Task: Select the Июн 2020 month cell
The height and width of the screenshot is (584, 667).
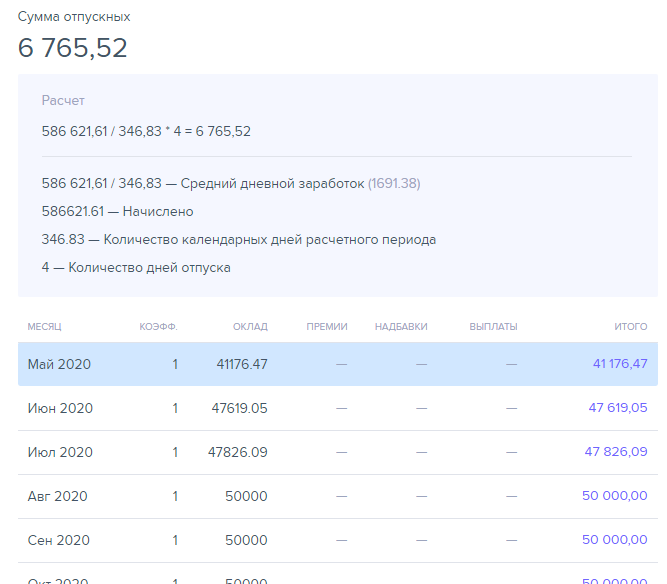Action: point(60,409)
